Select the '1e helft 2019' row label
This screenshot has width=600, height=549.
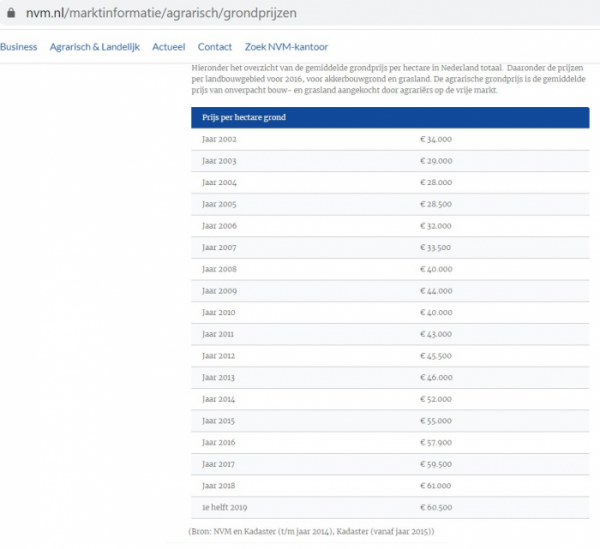tap(226, 507)
